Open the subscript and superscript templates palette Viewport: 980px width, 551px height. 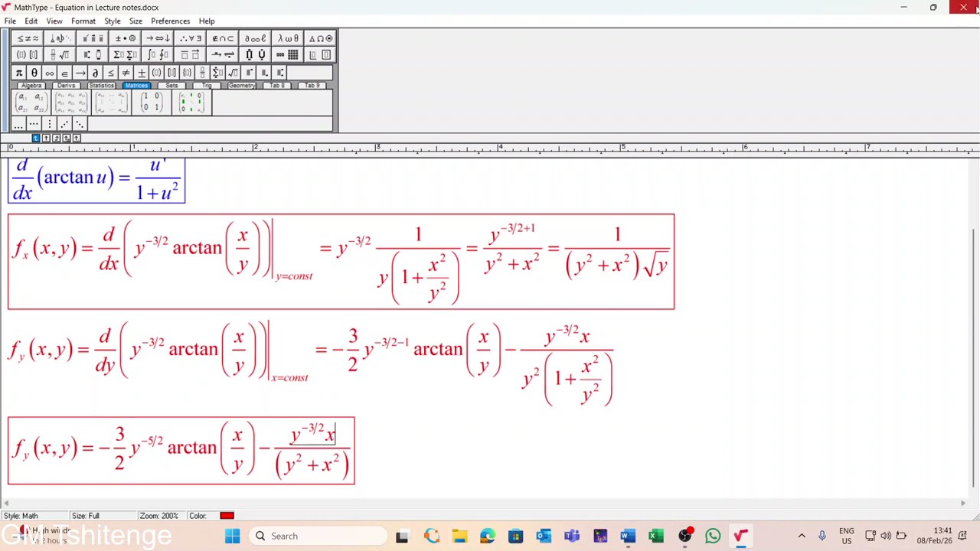coord(93,55)
